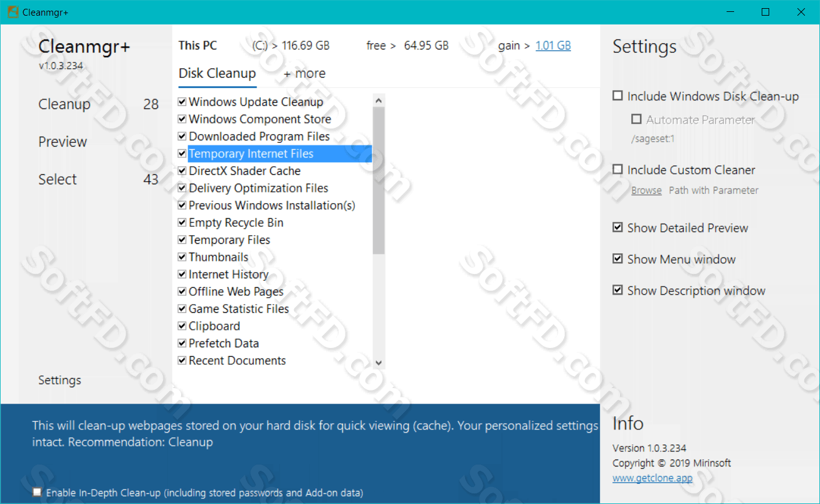The height and width of the screenshot is (504, 820).
Task: Select the Clipboard list entry
Action: click(x=214, y=326)
